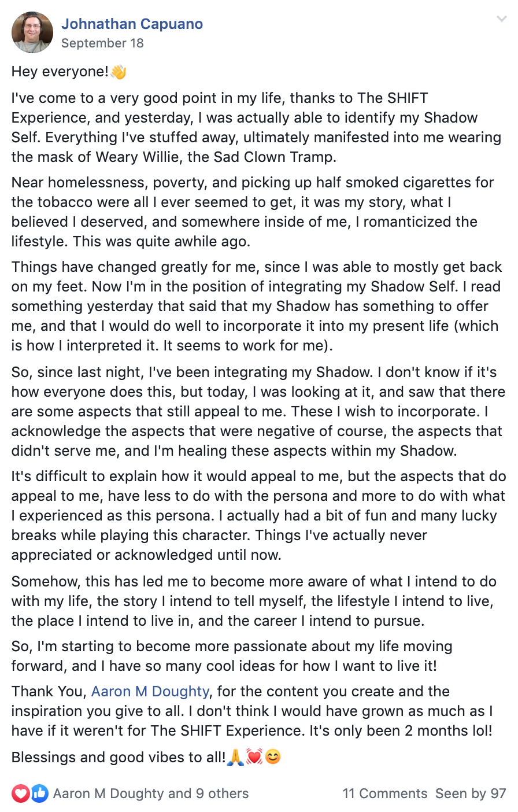Click the beating heart emoji
The width and height of the screenshot is (518, 812).
pos(254,756)
